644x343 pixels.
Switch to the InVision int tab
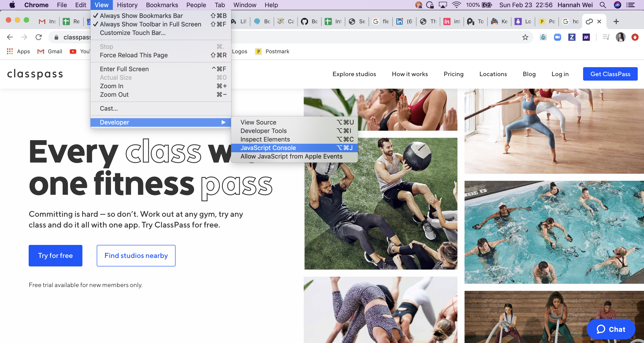point(451,21)
